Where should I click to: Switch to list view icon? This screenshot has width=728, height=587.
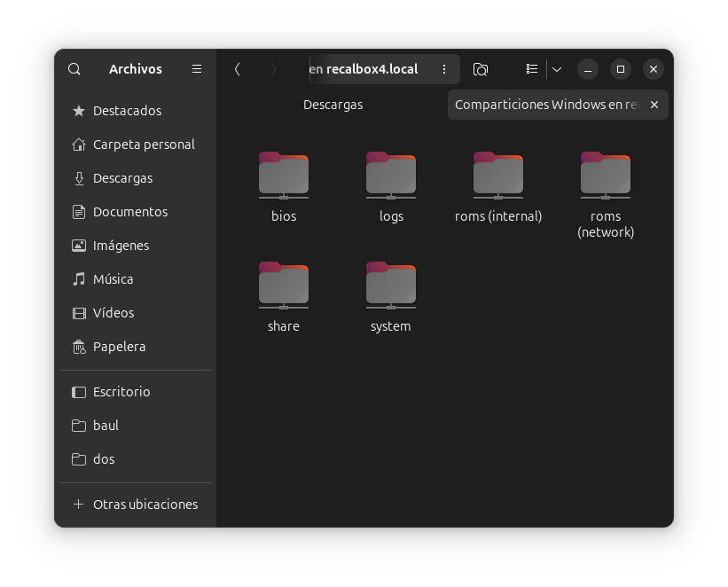[532, 69]
